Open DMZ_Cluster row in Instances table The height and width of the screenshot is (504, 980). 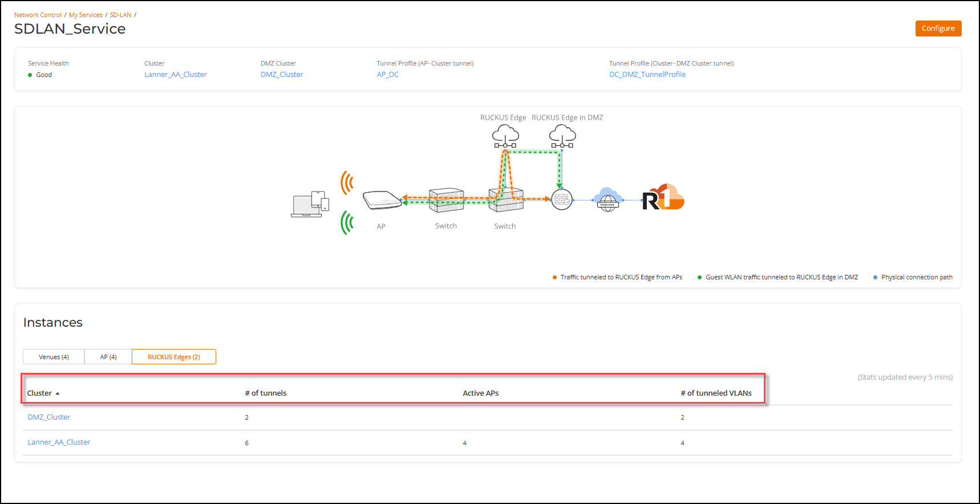[49, 417]
